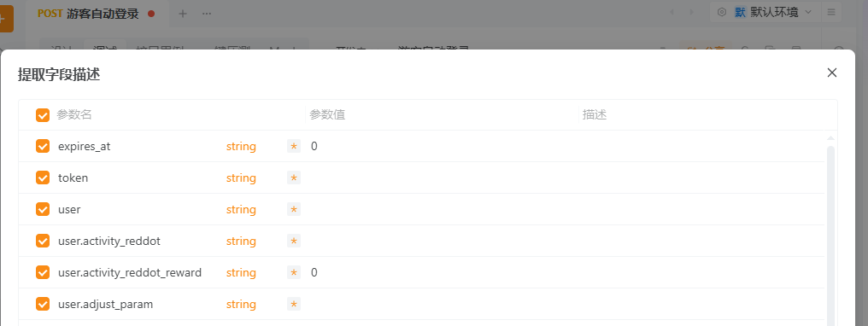
Task: Uncheck the user.activity_reddot checkbox
Action: click(43, 241)
